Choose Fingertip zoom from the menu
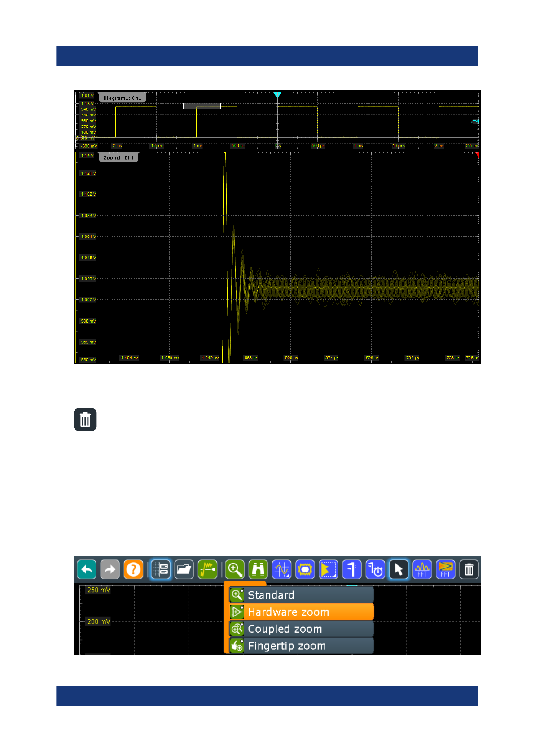This screenshot has height=756, width=535. [301, 646]
